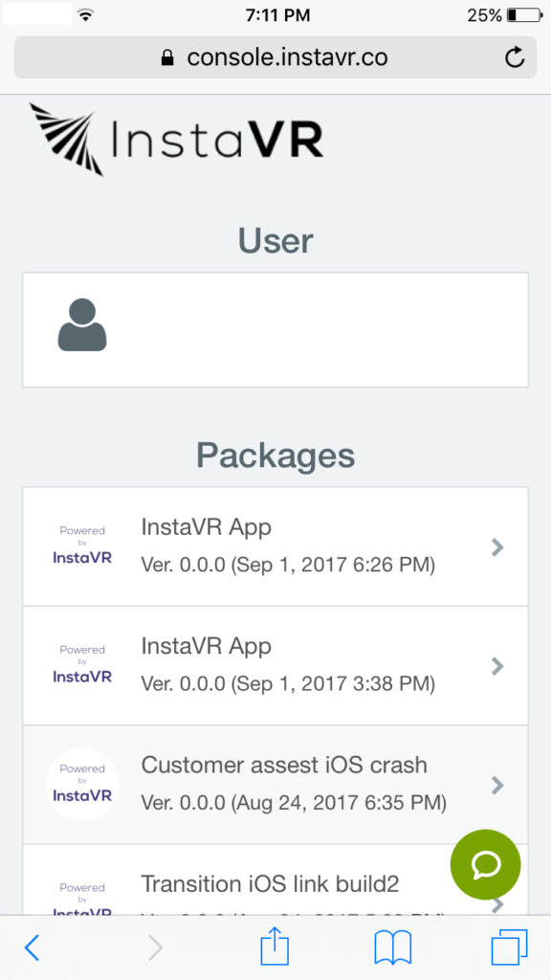Open InstaVR App package from 3:38 PM
The width and height of the screenshot is (551, 980).
pos(275,666)
